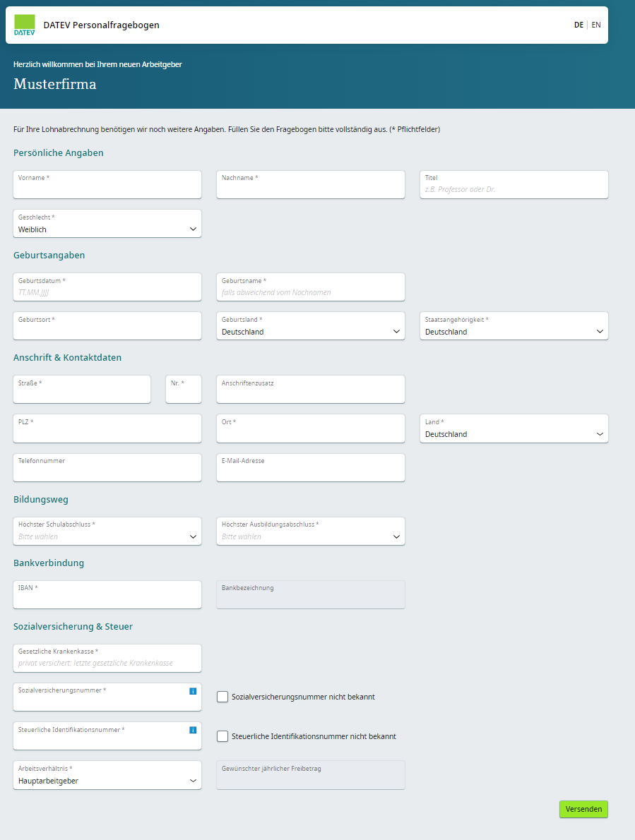
Task: Open the Geburtsland dropdown
Action: pos(311,325)
